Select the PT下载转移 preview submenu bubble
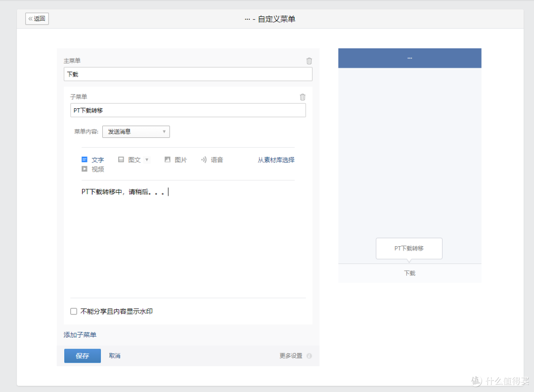 (409, 249)
